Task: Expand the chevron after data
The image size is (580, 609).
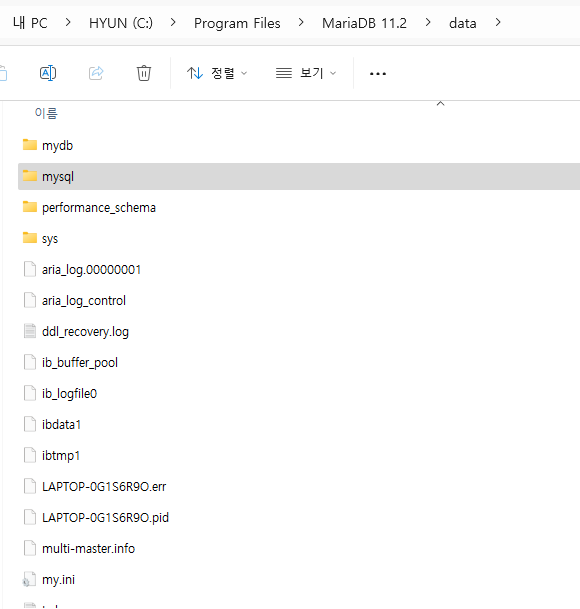Action: pyautogui.click(x=498, y=23)
